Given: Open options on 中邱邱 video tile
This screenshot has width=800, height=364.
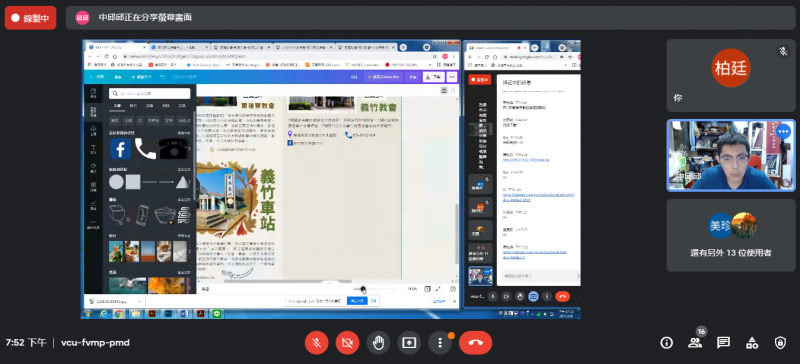Looking at the screenshot, I should pos(783,132).
